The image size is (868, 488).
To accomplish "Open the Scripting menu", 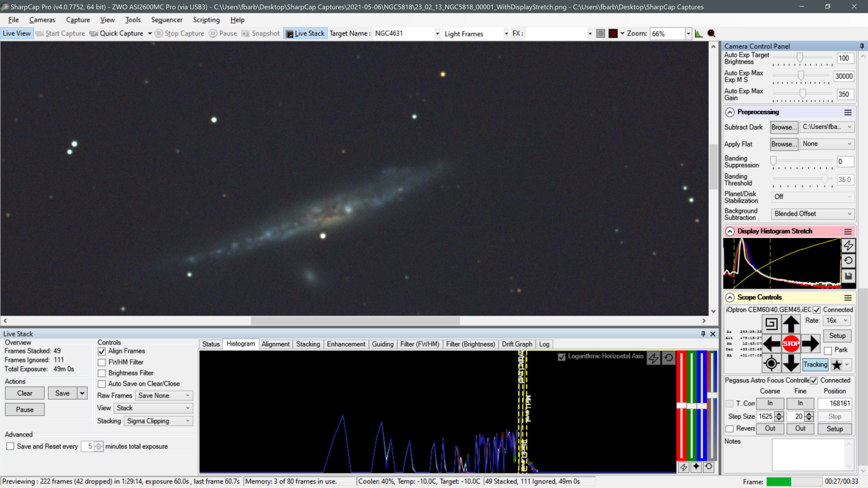I will 206,20.
